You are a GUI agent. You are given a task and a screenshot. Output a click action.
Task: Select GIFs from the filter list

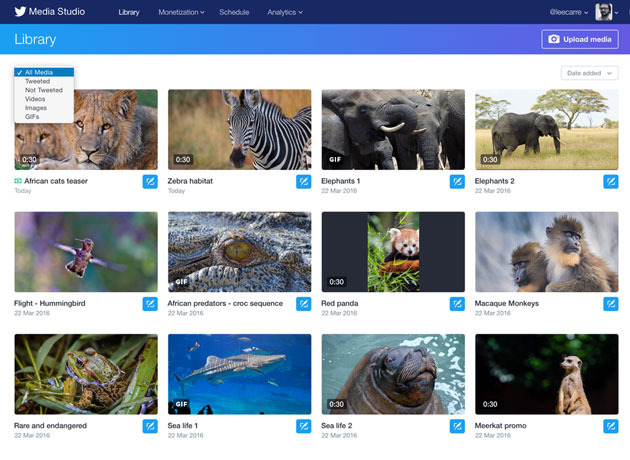point(33,117)
